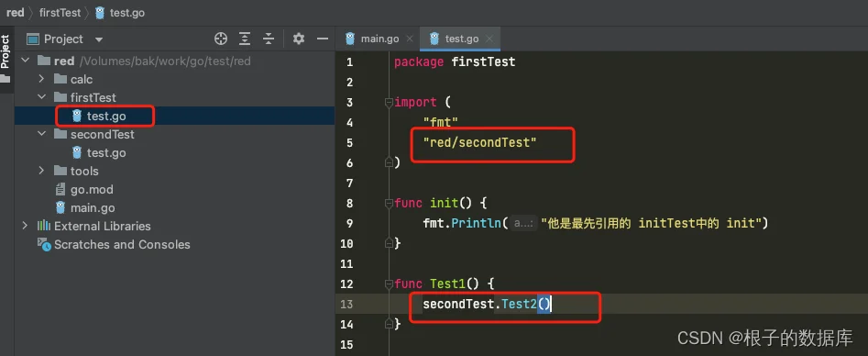This screenshot has height=356, width=868.
Task: Click test.go in the breadcrumb path
Action: click(120, 12)
